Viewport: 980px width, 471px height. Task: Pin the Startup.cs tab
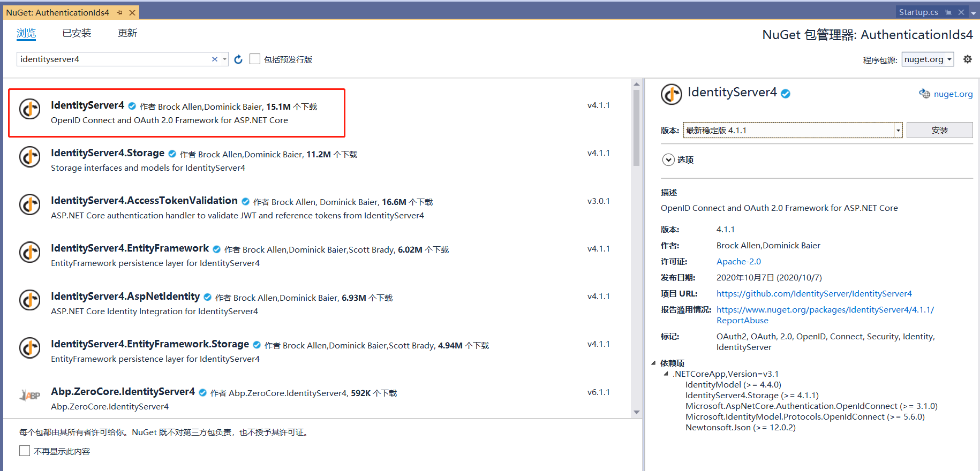click(x=948, y=12)
